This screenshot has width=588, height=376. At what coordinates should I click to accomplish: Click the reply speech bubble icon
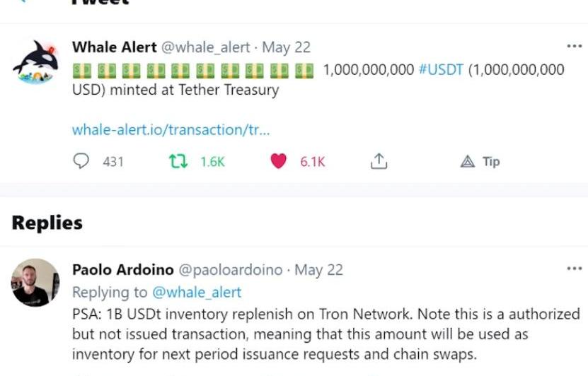[82, 161]
